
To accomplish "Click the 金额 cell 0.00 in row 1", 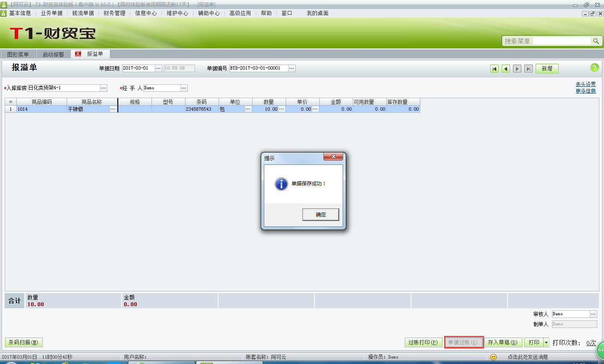I will [336, 109].
